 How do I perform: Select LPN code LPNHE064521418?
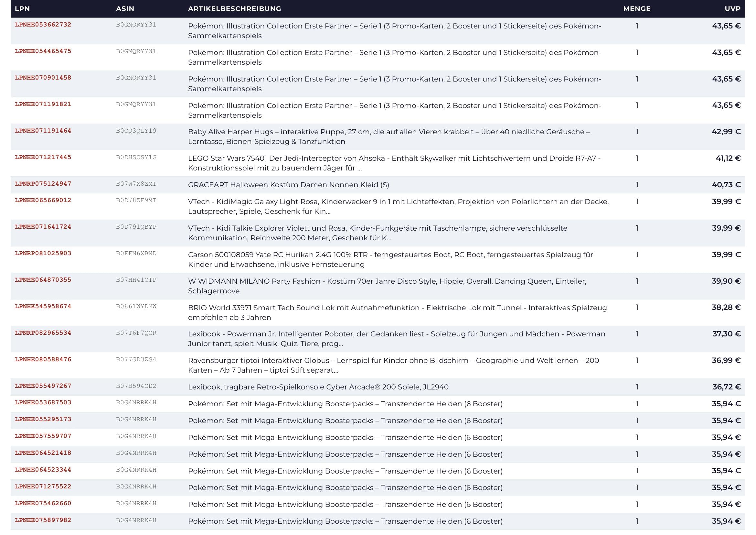click(43, 453)
